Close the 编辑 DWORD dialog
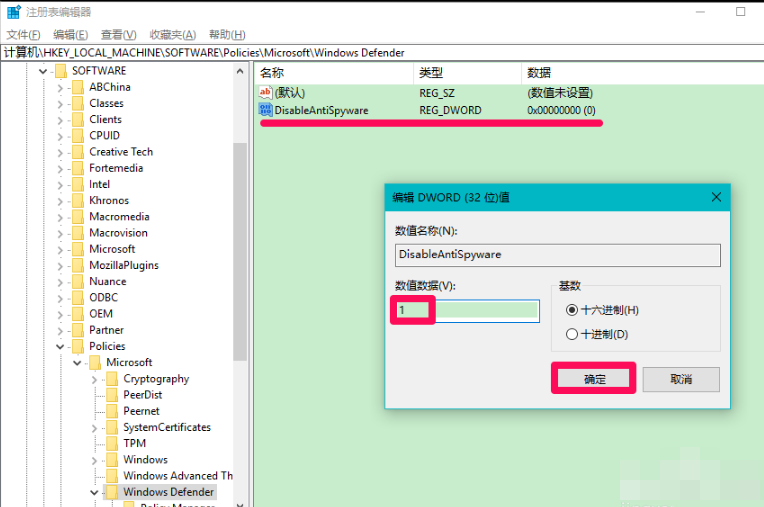Screen dimensions: 764x507 (715, 197)
